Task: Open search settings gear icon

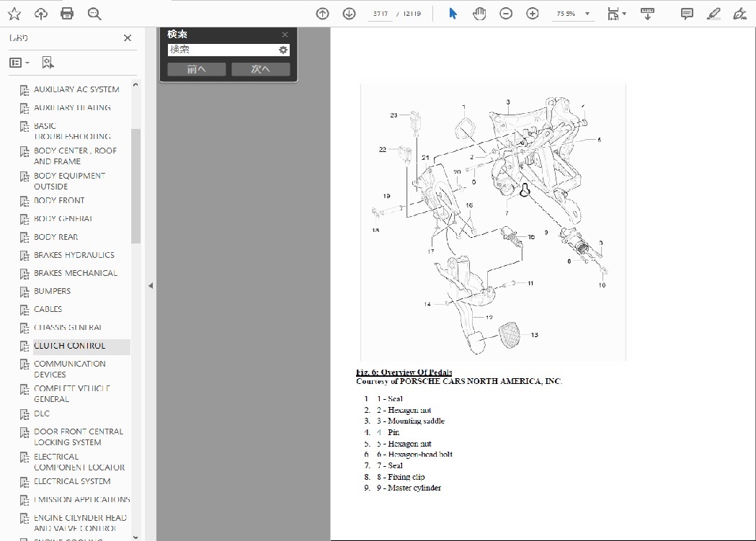Action: (x=283, y=50)
